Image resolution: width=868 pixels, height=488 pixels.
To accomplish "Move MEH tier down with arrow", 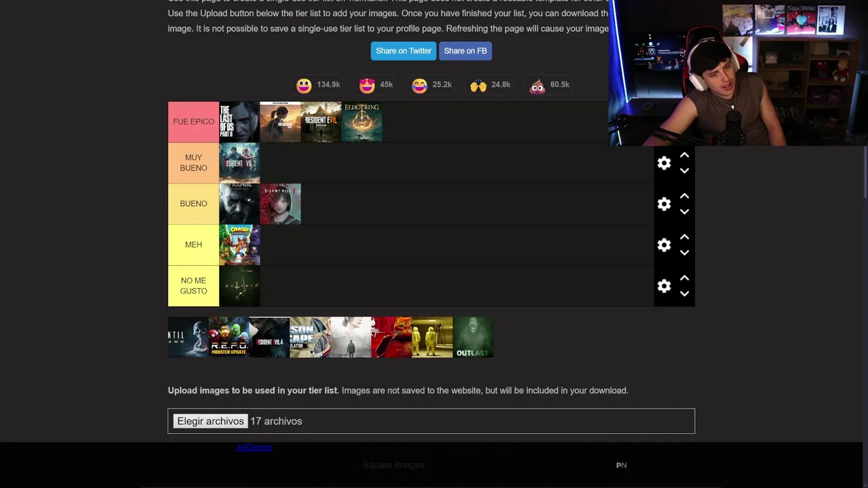I will [x=684, y=253].
